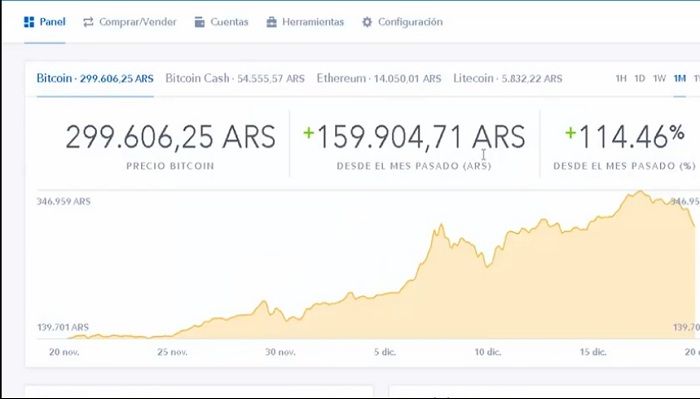Set chart range to 1H

(x=621, y=78)
